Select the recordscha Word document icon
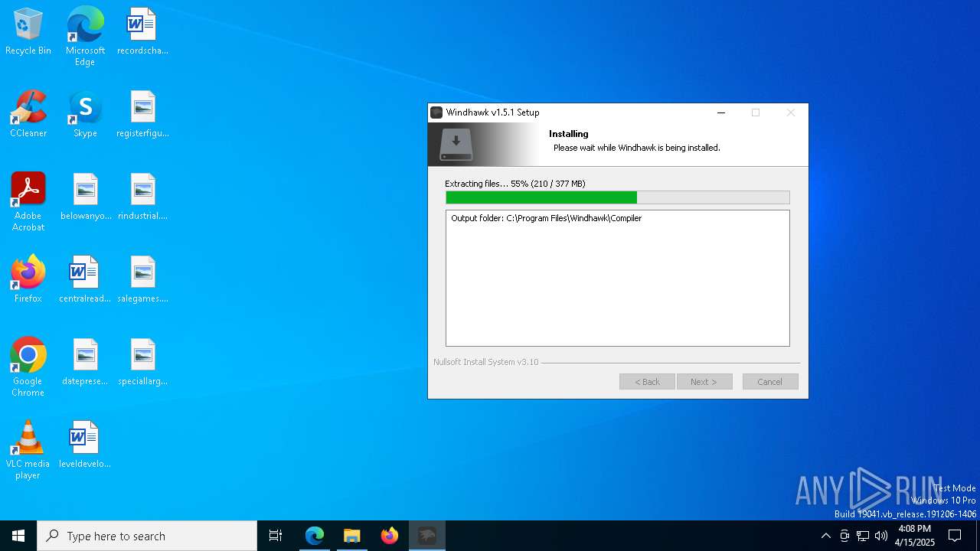The height and width of the screenshot is (551, 980). pos(142,32)
